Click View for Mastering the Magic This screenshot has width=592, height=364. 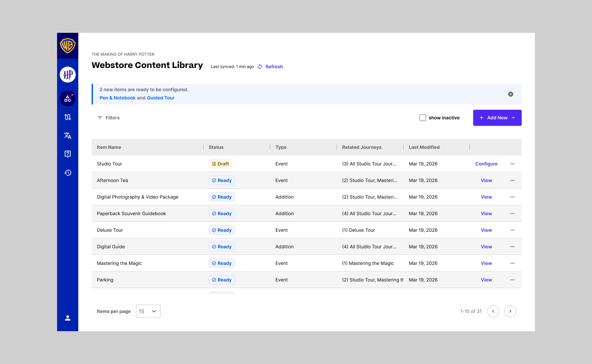coord(486,263)
